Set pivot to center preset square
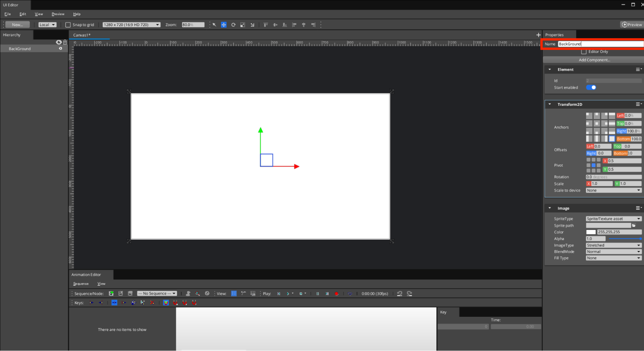 (593, 165)
